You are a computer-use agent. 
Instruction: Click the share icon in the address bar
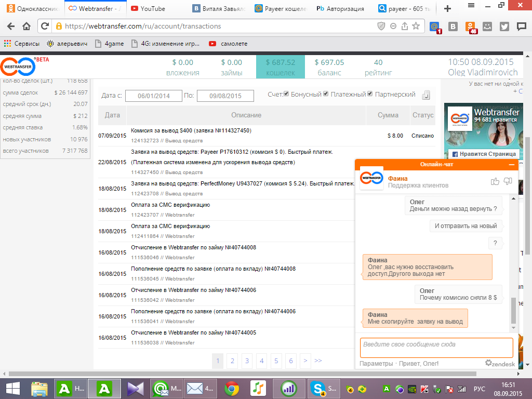pyautogui.click(x=404, y=26)
